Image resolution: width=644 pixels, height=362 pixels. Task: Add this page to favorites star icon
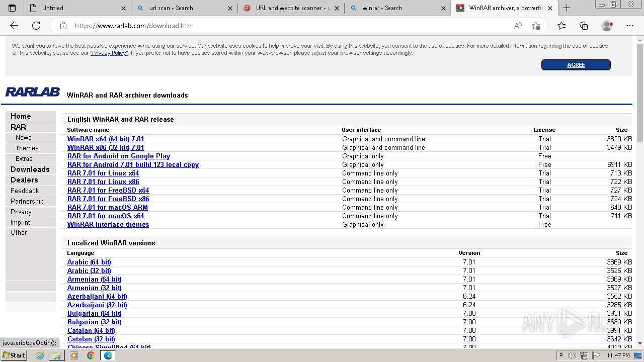tap(536, 26)
